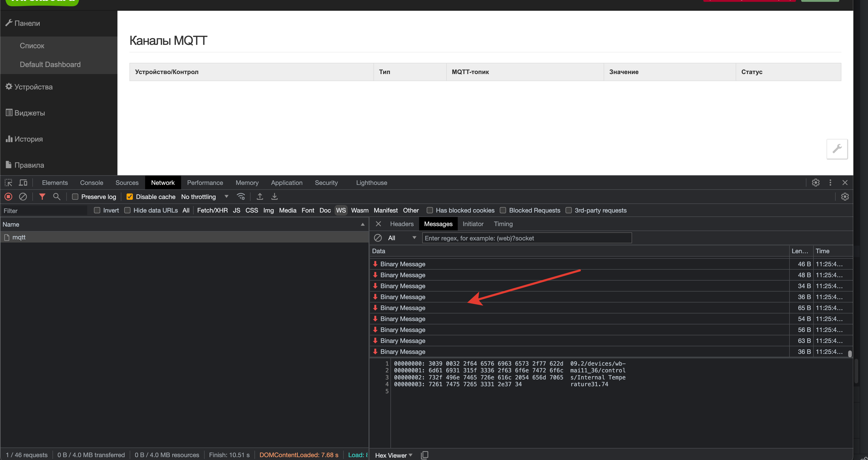The width and height of the screenshot is (868, 460).
Task: Open Initiator tab of request
Action: [473, 224]
